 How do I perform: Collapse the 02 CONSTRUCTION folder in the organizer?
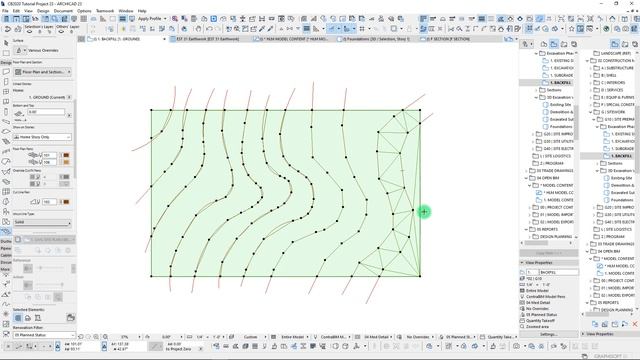587,60
